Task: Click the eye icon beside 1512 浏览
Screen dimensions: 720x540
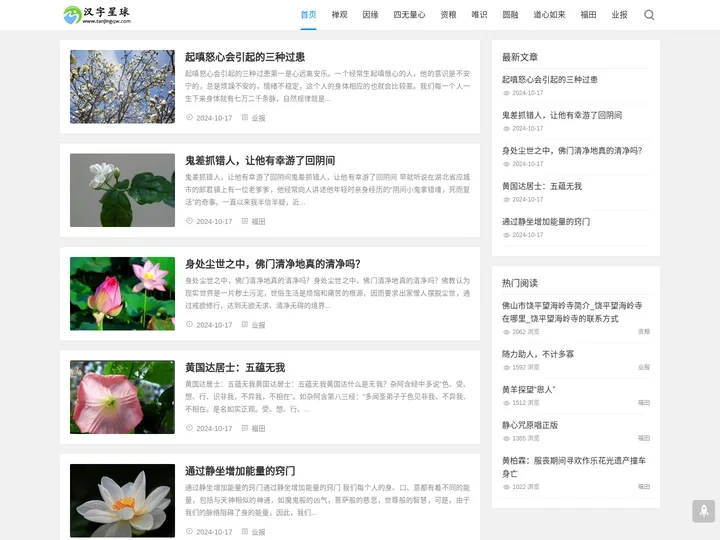Action: pyautogui.click(x=506, y=403)
